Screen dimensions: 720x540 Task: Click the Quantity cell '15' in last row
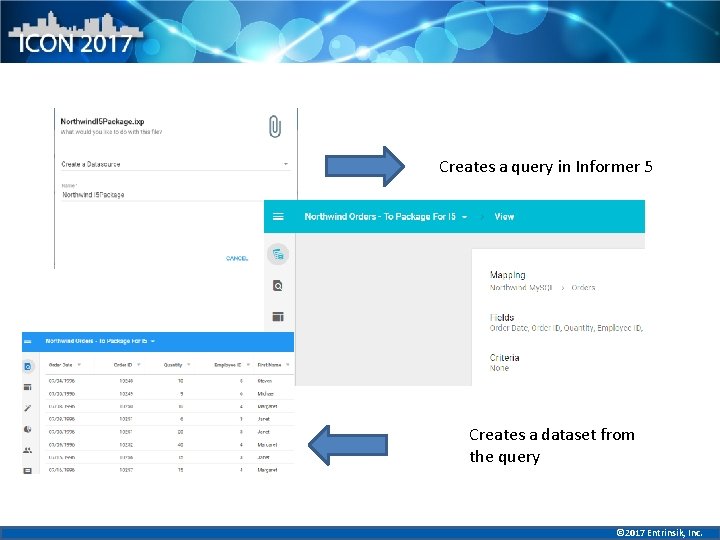click(180, 470)
